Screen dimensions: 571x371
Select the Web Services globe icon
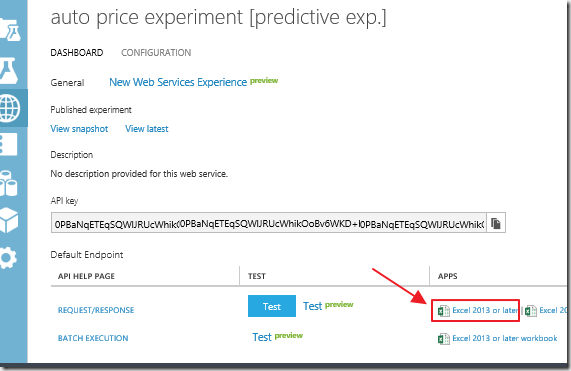(x=10, y=108)
